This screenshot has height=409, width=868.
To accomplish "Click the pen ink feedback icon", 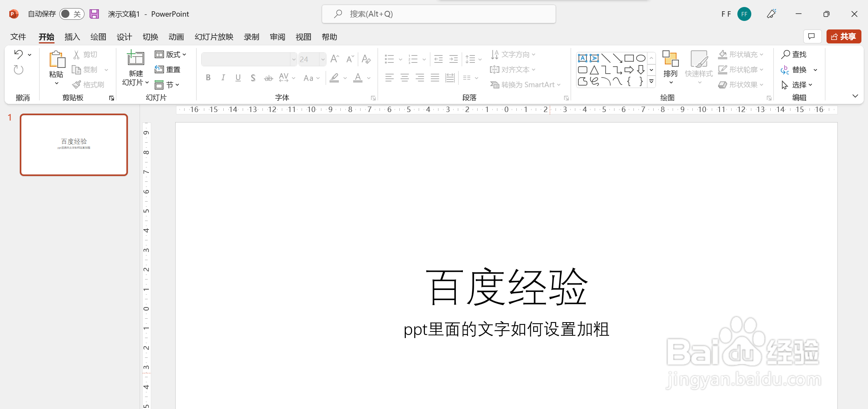I will pyautogui.click(x=771, y=14).
